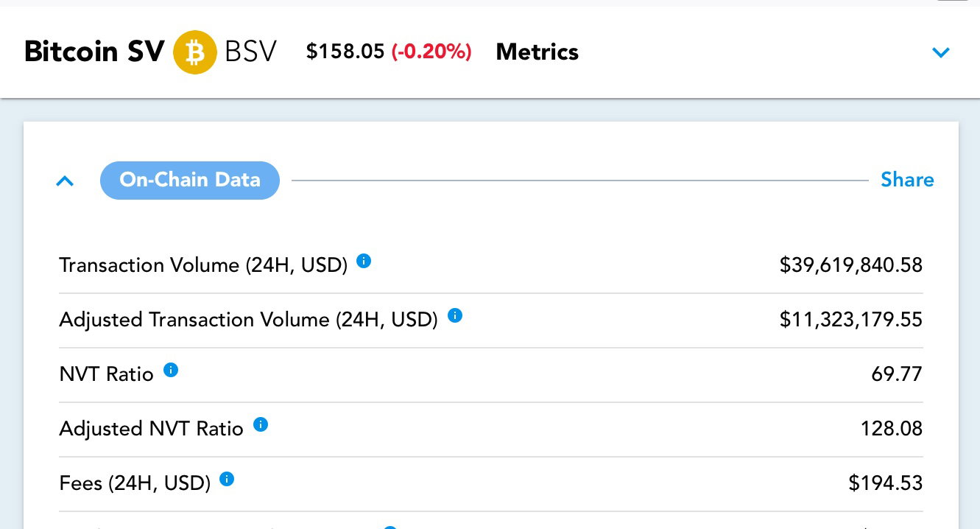Select the On-Chain Data pill label
Screen dimensions: 980x529
click(x=190, y=181)
